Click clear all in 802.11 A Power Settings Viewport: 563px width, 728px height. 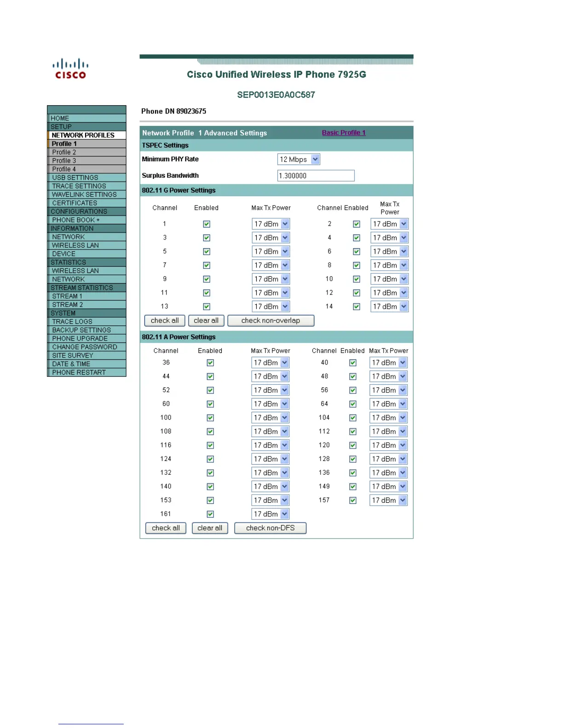[210, 529]
